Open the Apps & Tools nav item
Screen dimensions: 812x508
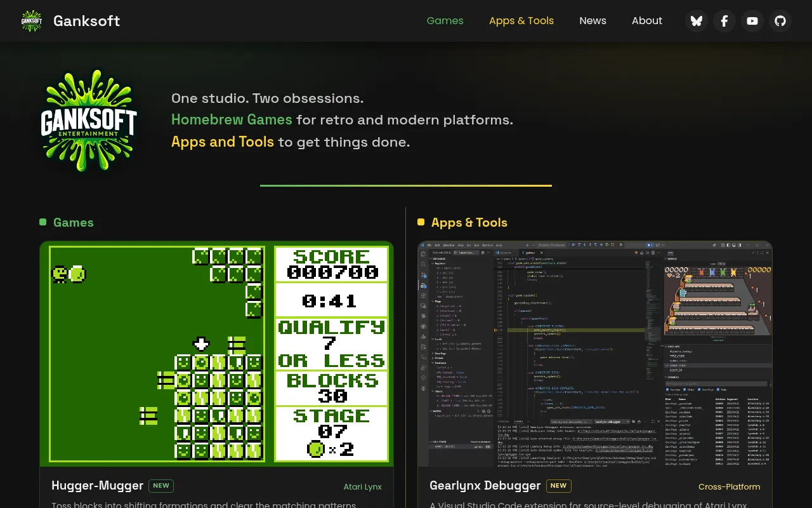tap(521, 21)
